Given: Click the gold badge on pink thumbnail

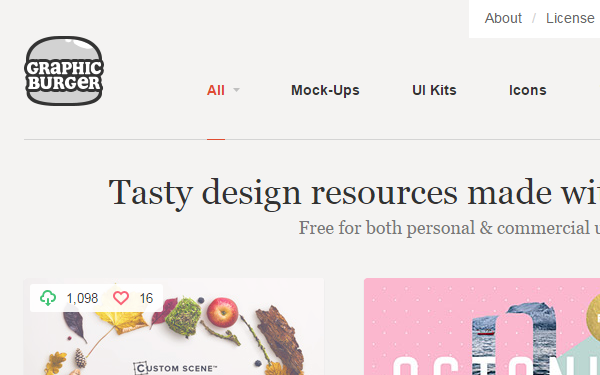Looking at the screenshot, I should coord(593,315).
